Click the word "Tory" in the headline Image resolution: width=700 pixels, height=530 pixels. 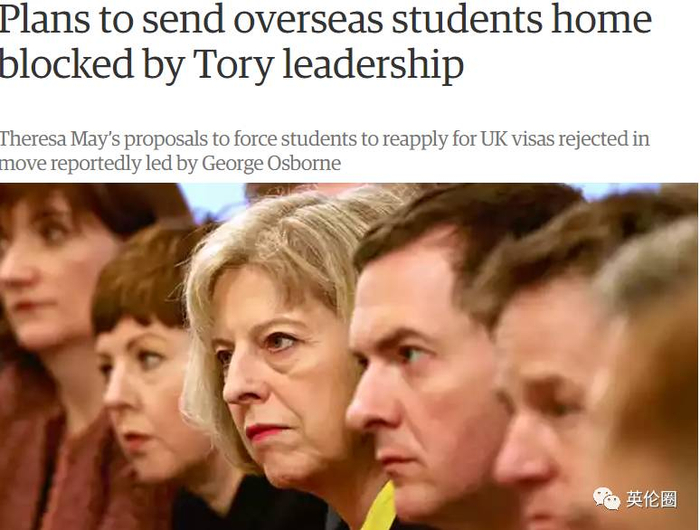coord(233,65)
